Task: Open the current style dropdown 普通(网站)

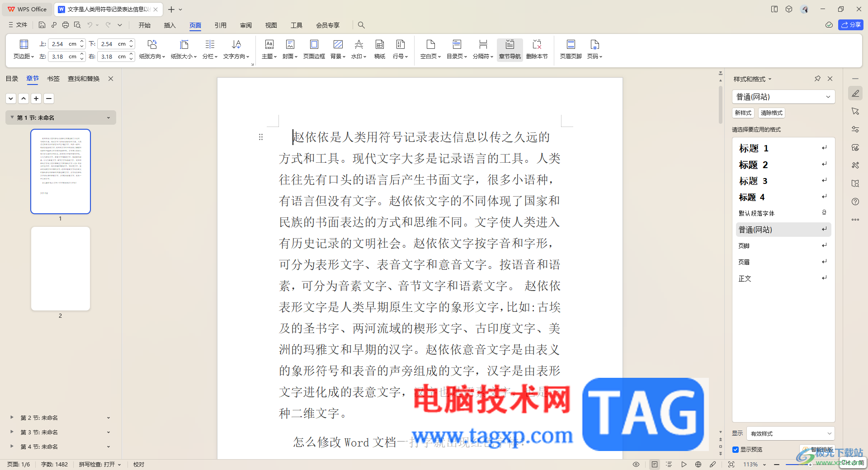Action: tap(783, 97)
